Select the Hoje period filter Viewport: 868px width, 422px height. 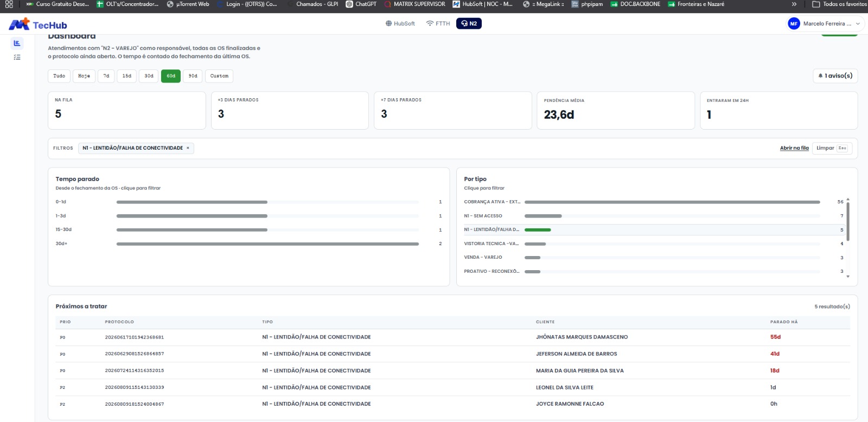point(84,76)
